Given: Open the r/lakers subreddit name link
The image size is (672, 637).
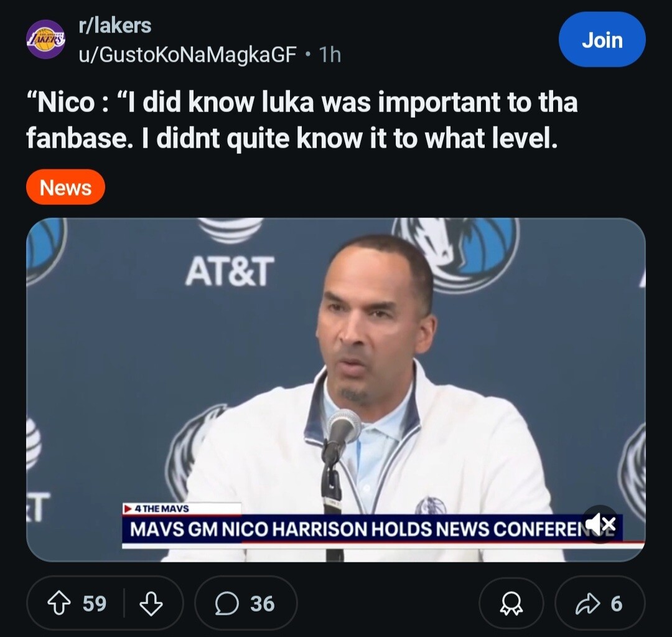Looking at the screenshot, I should tap(115, 26).
